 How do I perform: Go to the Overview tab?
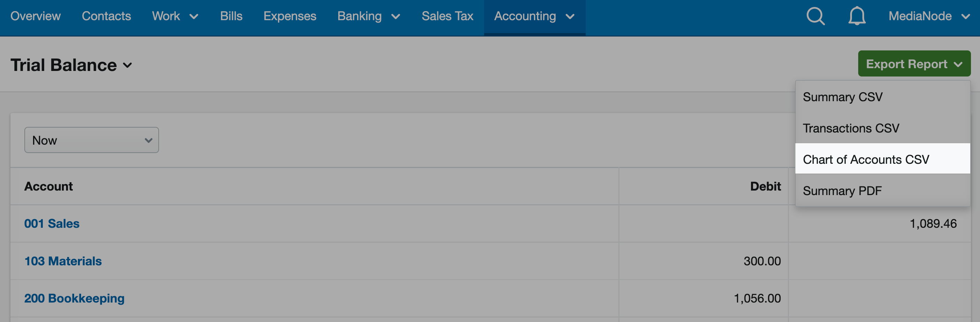35,16
